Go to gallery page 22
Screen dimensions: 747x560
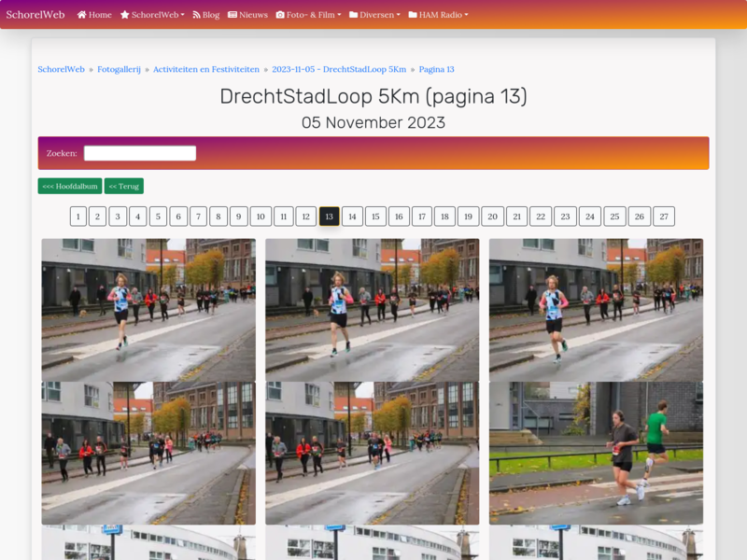[541, 217]
